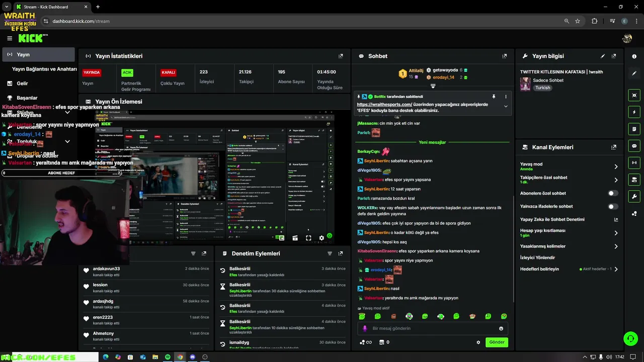The image size is (644, 362).
Task: Open Spotify from the Windows taskbar
Action: pos(168,357)
